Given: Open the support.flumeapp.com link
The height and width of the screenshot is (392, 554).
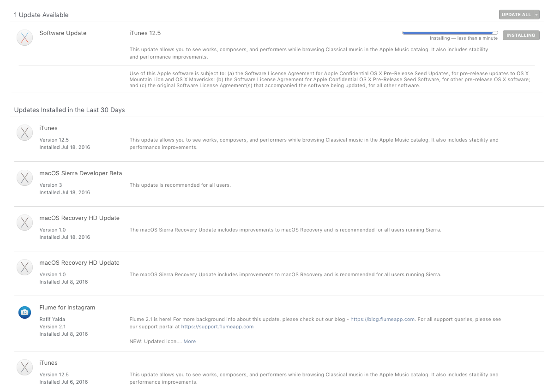Looking at the screenshot, I should [x=217, y=327].
